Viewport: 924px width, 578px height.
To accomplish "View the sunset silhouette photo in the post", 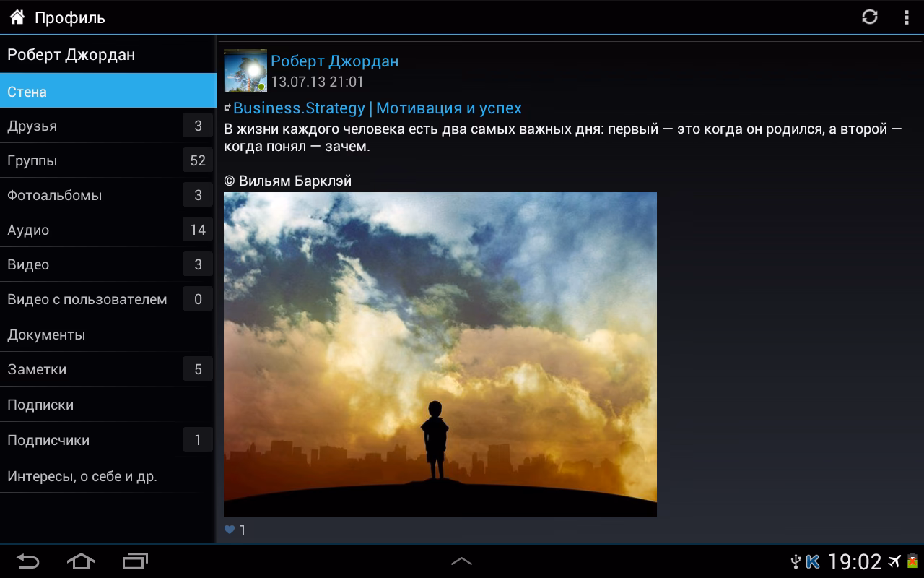I will (440, 354).
